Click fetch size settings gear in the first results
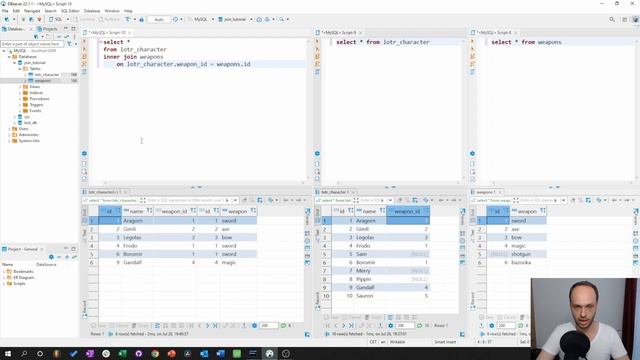This screenshot has width=640, height=360. tap(254, 326)
